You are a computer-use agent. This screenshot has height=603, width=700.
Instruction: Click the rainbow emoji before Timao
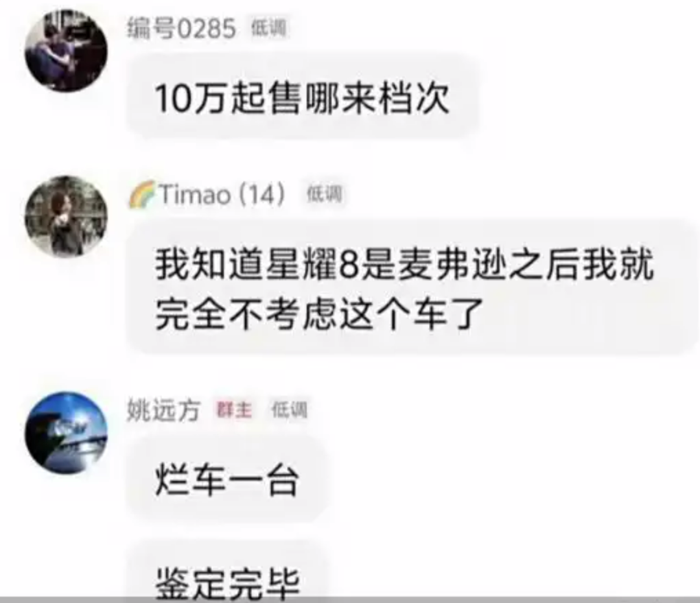coord(142,195)
